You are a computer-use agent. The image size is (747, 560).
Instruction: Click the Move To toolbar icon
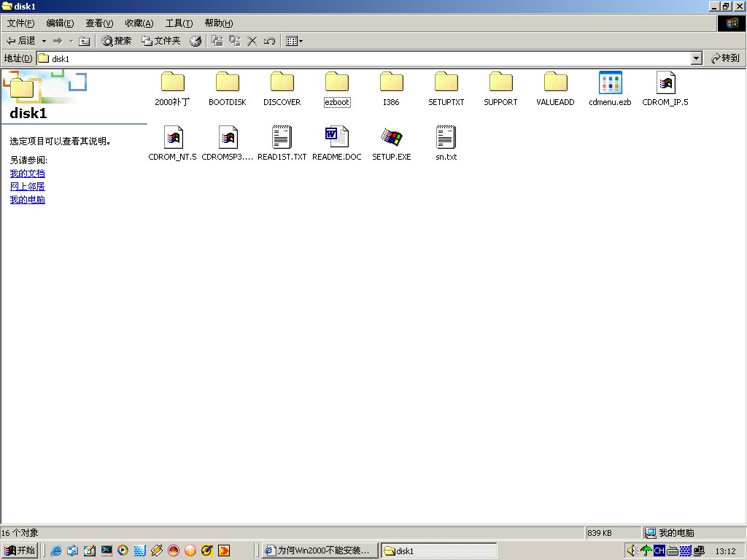[x=217, y=41]
